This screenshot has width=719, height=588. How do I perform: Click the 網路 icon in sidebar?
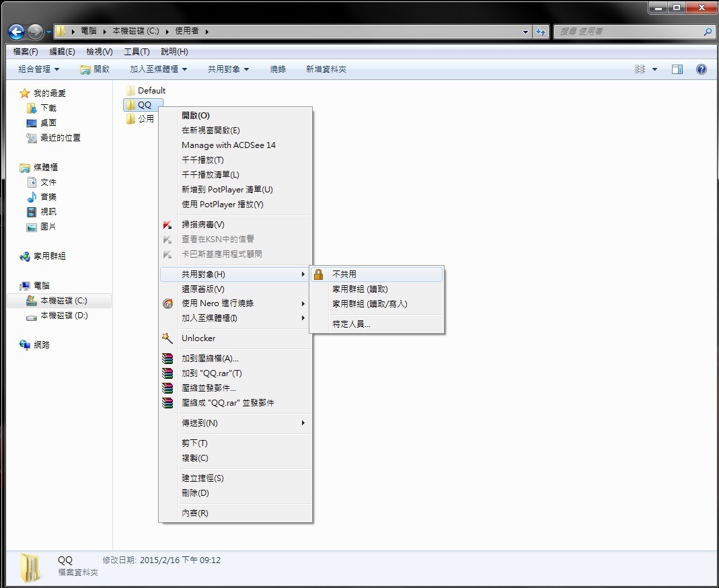[x=25, y=345]
